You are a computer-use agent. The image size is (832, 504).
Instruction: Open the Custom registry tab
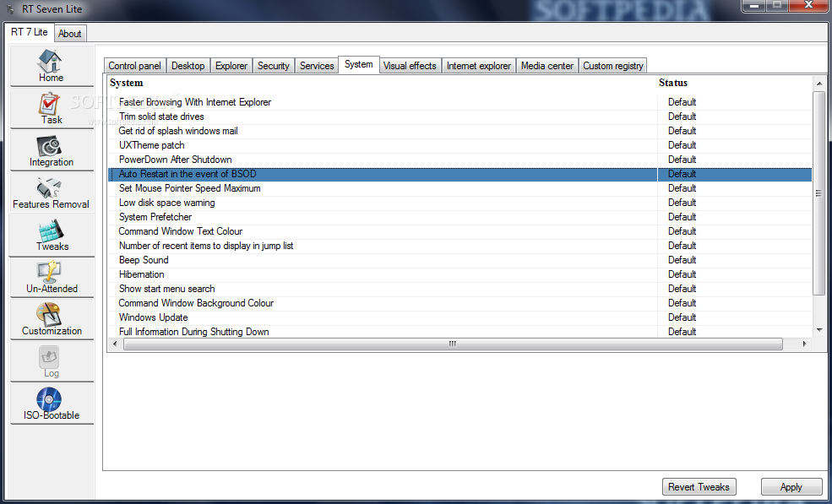click(613, 66)
